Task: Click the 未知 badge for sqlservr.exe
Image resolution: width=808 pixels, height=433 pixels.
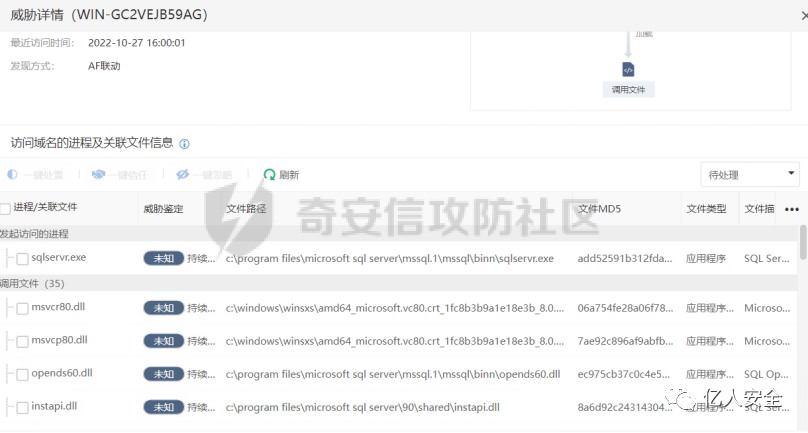Action: point(163,258)
